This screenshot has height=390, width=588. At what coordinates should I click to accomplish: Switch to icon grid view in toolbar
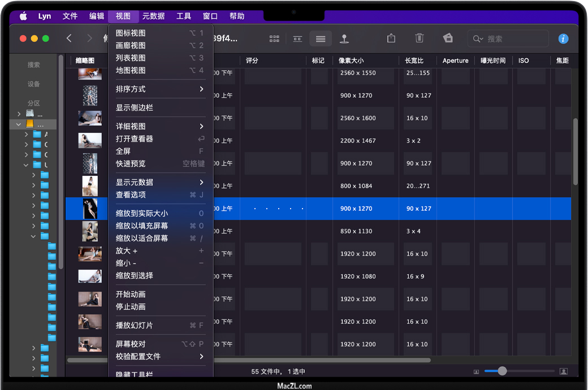274,38
